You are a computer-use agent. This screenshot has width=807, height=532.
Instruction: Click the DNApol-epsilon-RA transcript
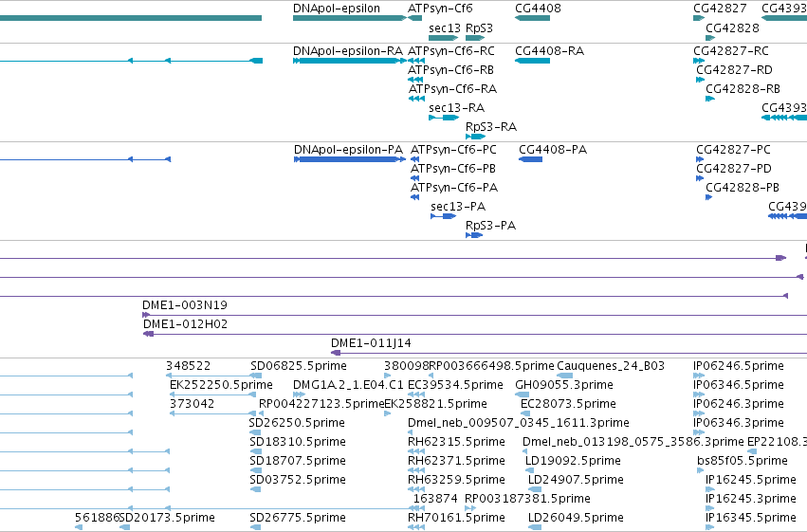350,61
